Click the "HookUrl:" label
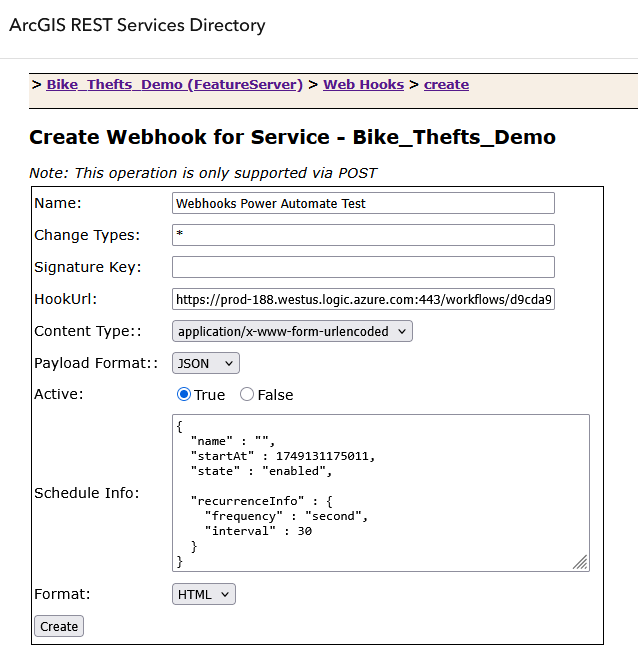The height and width of the screenshot is (666, 638). tap(65, 299)
